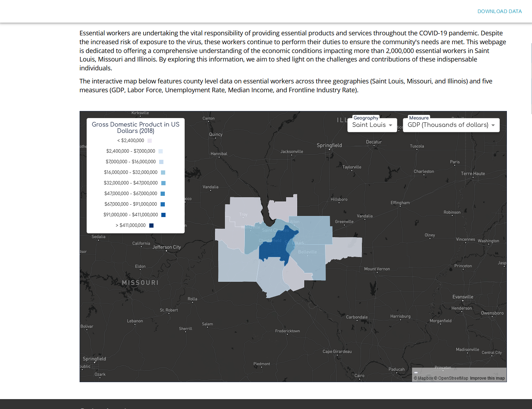Image resolution: width=532 pixels, height=409 pixels.
Task: Select the '$47,000,000 - $67,000,000' legend square
Action: [163, 194]
